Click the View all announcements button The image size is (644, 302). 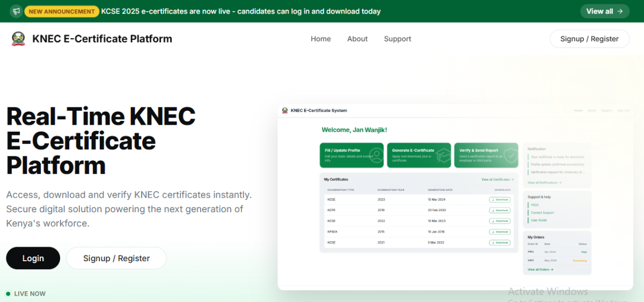(605, 11)
